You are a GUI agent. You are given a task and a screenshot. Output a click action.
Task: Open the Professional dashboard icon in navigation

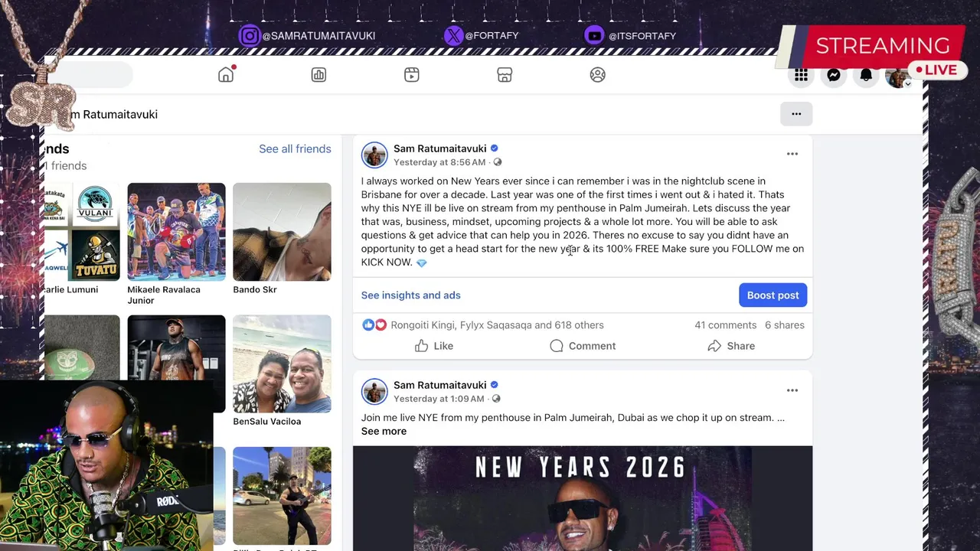tap(318, 74)
